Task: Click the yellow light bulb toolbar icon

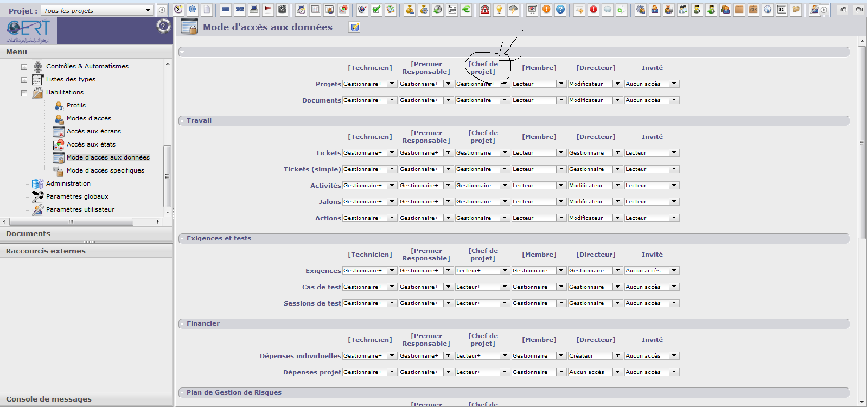Action: (x=499, y=10)
